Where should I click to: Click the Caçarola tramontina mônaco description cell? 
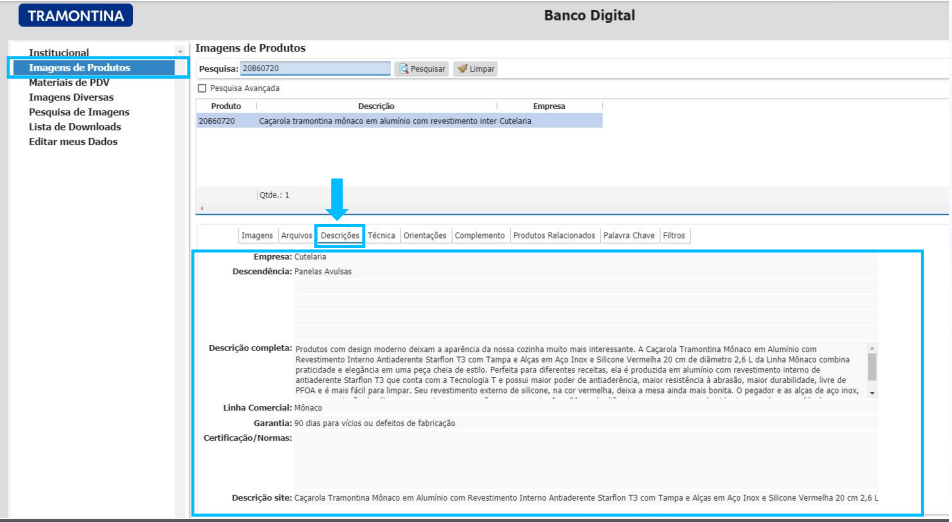(378, 121)
